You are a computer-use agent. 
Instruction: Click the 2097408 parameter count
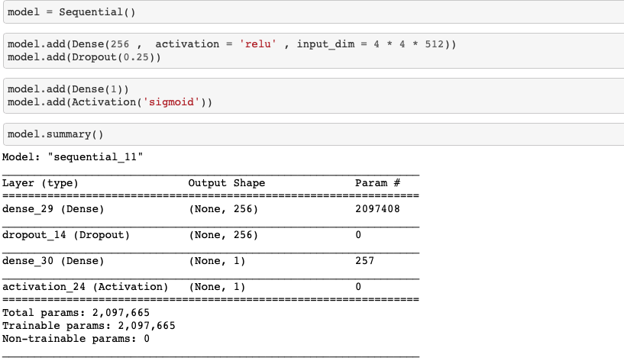(x=377, y=209)
